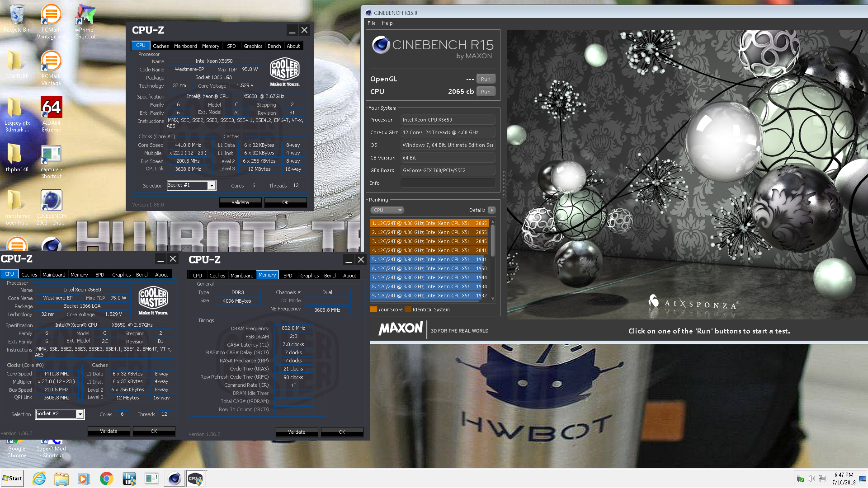The height and width of the screenshot is (488, 868).
Task: Open Google Chrome desktop shortcut
Action: coord(17,448)
